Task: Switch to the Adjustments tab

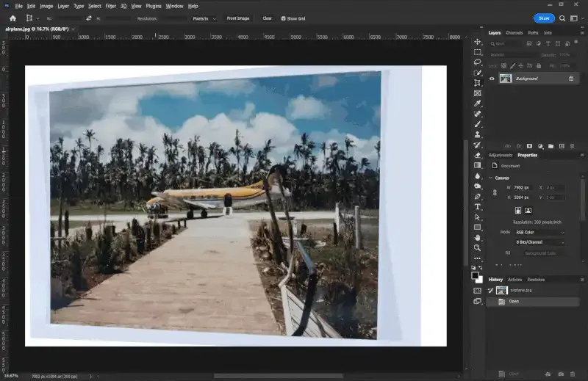Action: coord(501,155)
